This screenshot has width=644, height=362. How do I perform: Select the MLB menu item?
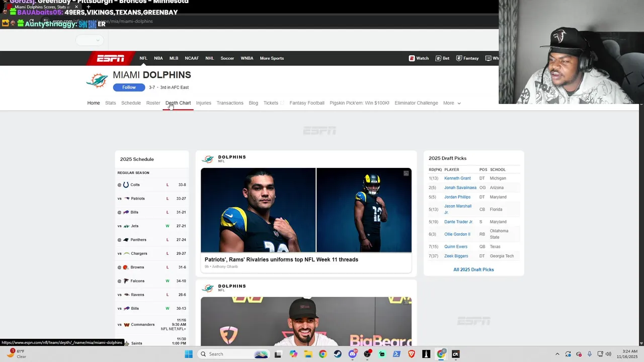pyautogui.click(x=174, y=58)
